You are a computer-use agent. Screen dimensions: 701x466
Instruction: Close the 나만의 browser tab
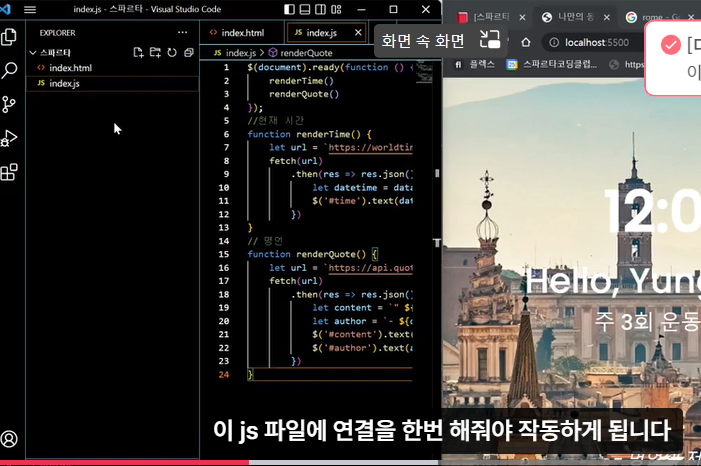point(607,17)
